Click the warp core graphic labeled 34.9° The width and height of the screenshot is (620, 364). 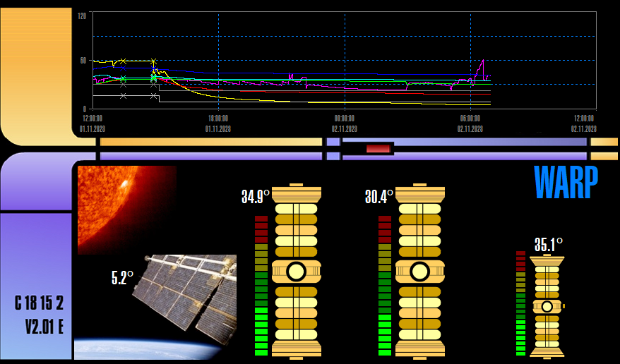click(x=297, y=272)
